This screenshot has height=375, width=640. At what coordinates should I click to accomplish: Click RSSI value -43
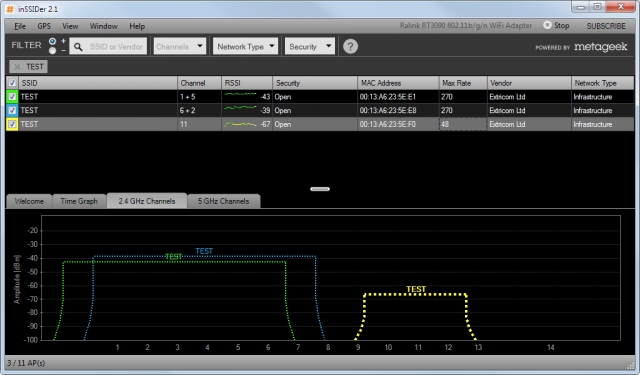pyautogui.click(x=265, y=97)
